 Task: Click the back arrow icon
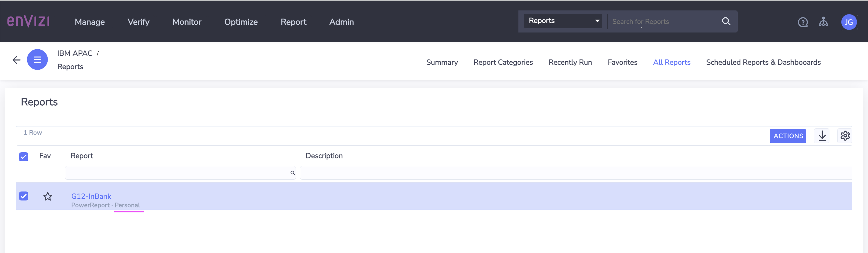coord(16,60)
